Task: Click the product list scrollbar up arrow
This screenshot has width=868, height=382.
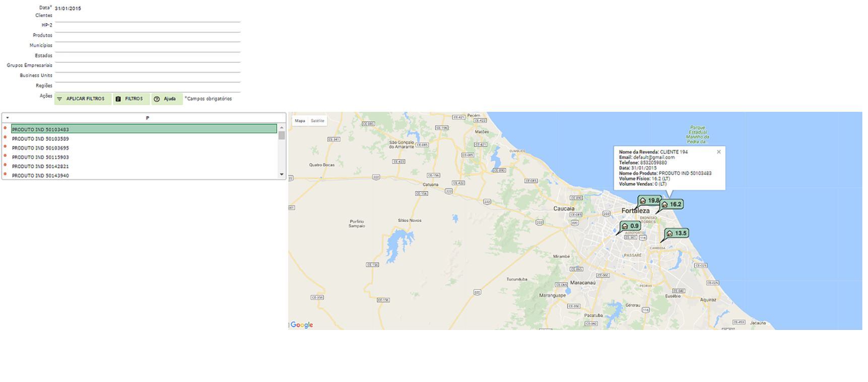Action: point(282,127)
